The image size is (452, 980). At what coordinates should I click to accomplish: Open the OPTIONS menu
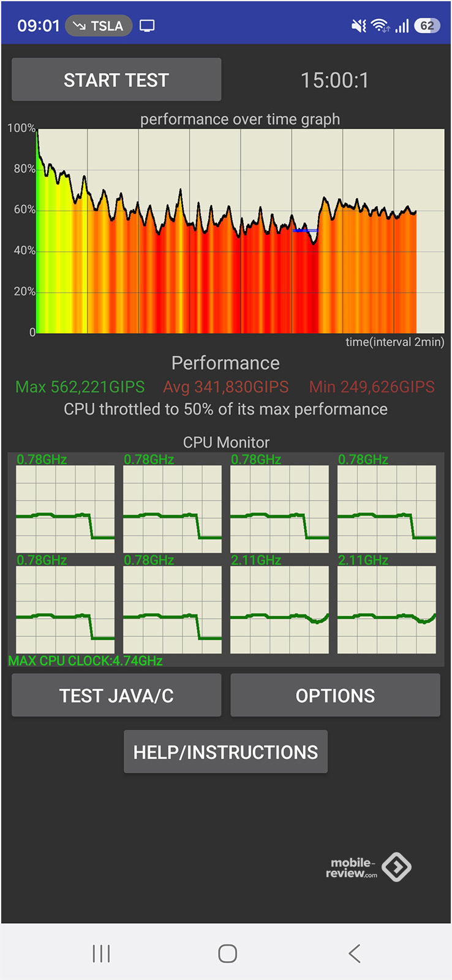(x=335, y=695)
